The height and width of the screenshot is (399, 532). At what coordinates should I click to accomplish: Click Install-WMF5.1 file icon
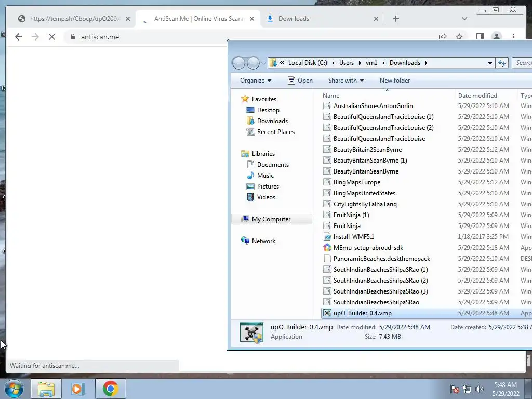327,237
